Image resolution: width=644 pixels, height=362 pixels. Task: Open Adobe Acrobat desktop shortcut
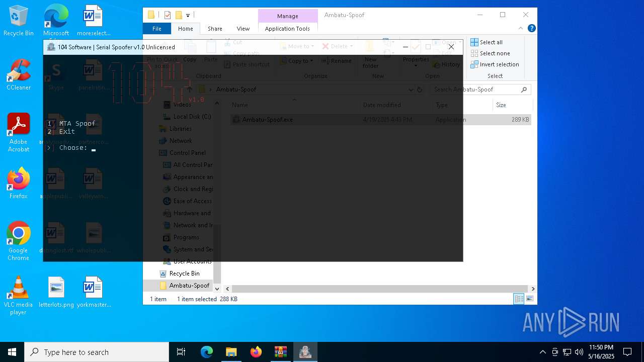19,133
